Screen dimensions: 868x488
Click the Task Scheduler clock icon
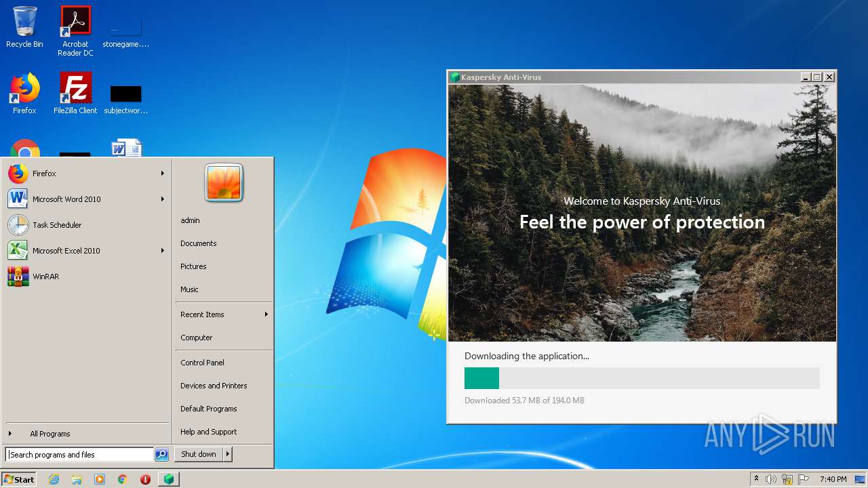(18, 225)
